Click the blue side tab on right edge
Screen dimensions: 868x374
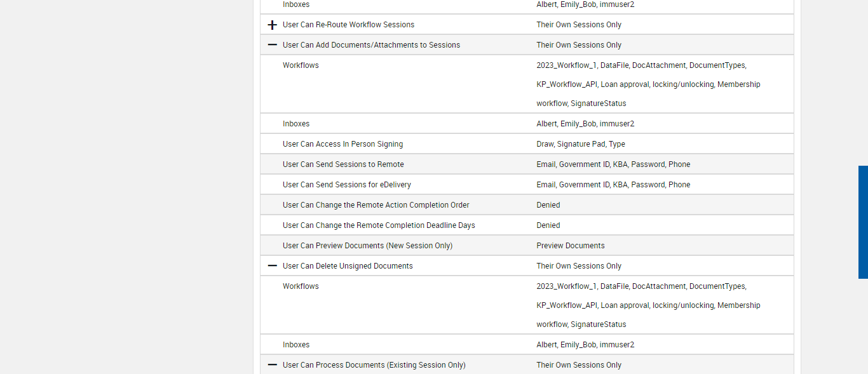863,222
